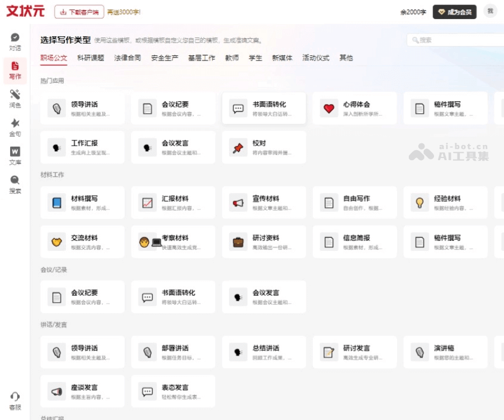Open the 文库 (library) sidebar icon
Viewport: 504px width, 420px height.
point(14,153)
